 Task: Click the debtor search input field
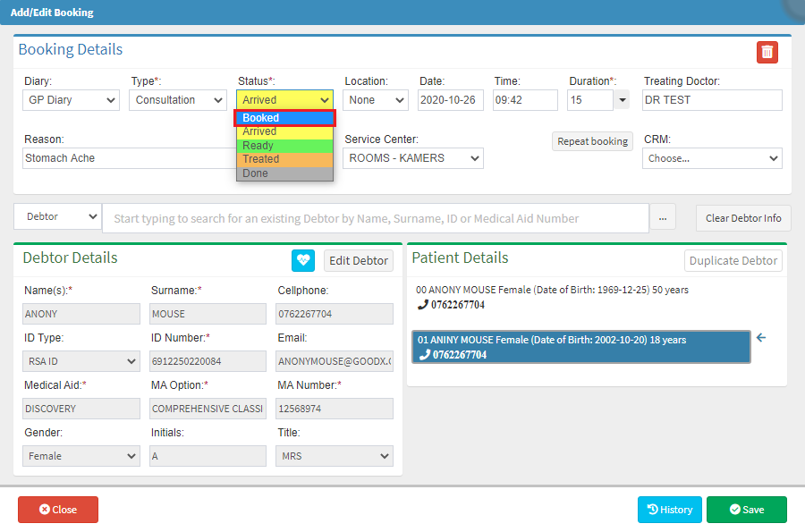[x=376, y=218]
